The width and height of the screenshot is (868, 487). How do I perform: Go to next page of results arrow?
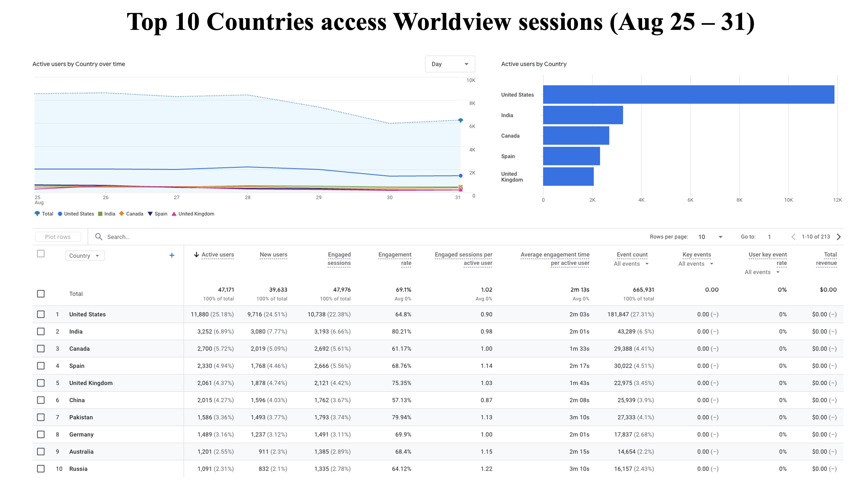(839, 237)
